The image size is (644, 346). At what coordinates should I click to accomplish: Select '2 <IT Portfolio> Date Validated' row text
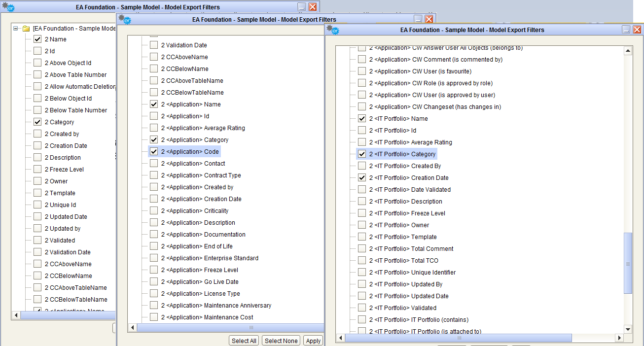410,190
